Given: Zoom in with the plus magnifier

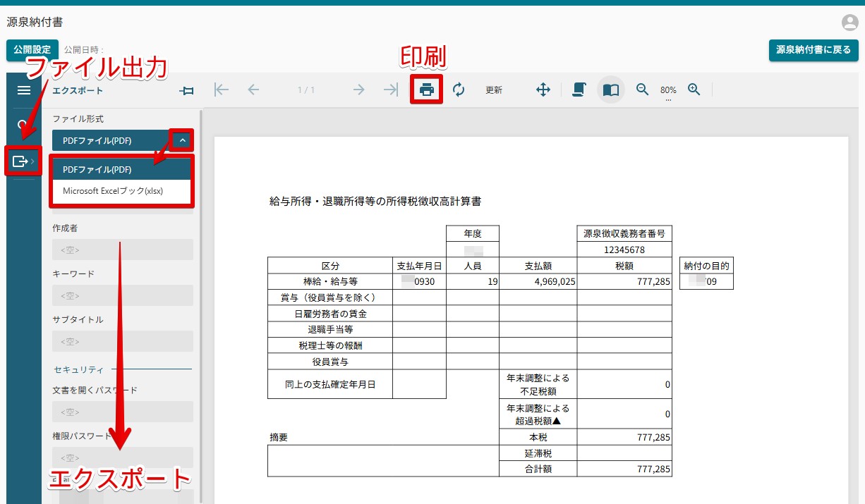Looking at the screenshot, I should 694,90.
